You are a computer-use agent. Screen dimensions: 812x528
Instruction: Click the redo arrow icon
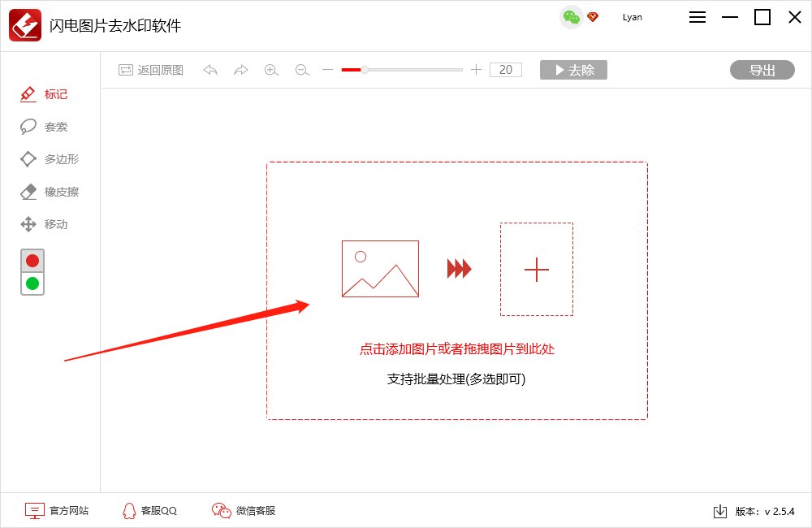(x=240, y=70)
